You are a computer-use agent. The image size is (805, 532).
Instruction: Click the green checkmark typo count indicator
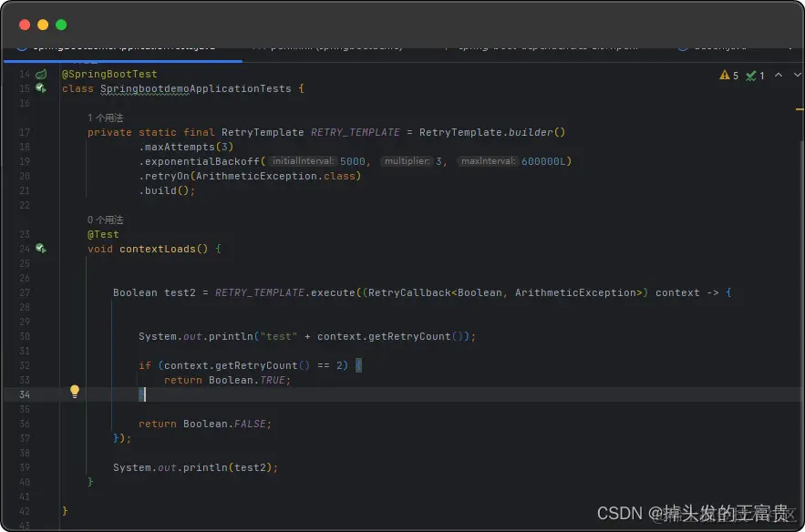(751, 76)
